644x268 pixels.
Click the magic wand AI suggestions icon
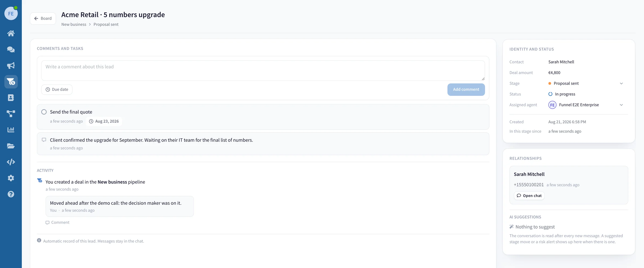(511, 227)
